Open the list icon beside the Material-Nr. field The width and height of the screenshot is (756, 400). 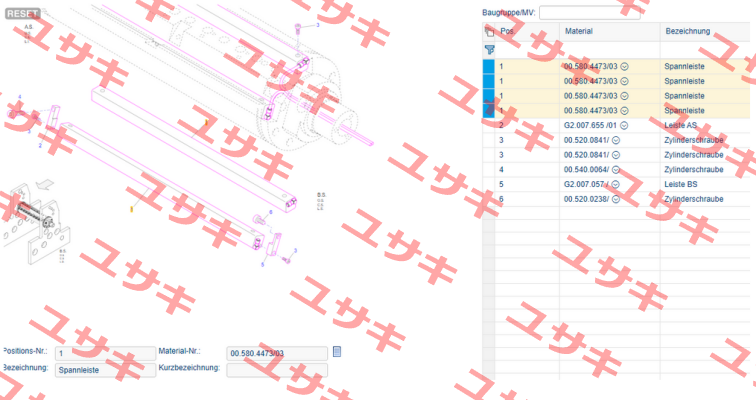(x=337, y=352)
